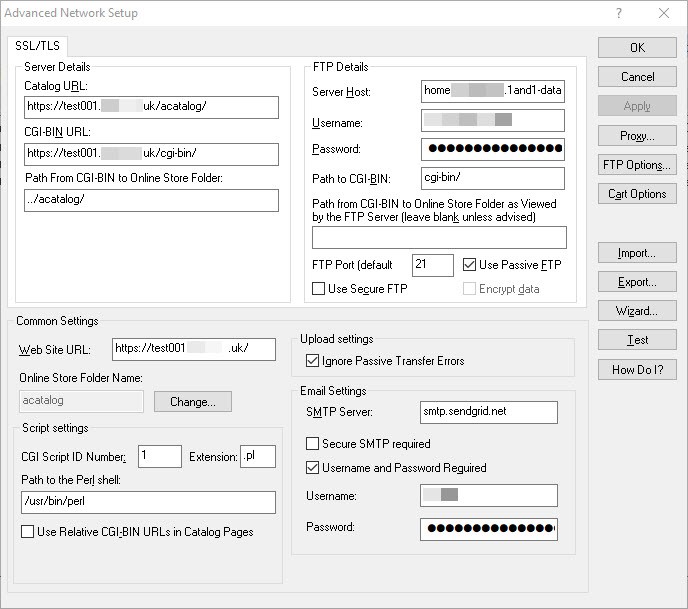Open the Proxy settings
Viewport: 688px width, 609px height.
637,135
